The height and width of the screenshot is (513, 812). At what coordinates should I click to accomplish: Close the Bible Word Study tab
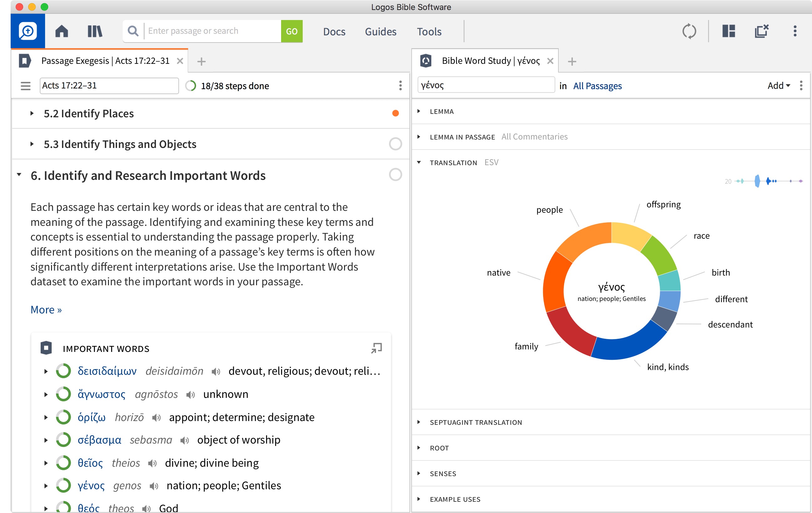[x=550, y=61]
